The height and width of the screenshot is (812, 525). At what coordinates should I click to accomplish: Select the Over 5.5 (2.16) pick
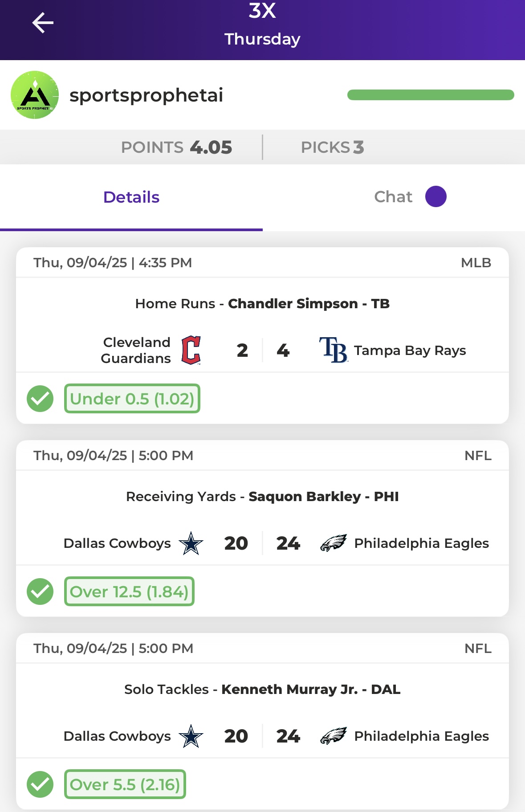point(125,784)
